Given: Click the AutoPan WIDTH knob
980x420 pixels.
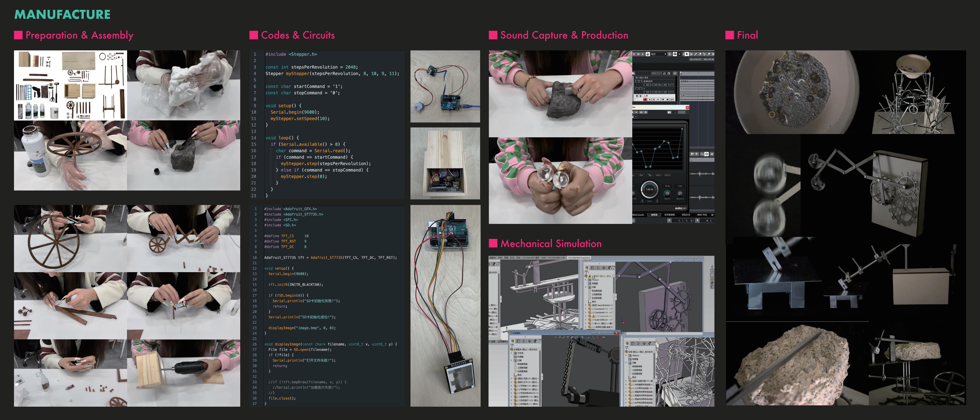Looking at the screenshot, I should [667, 194].
